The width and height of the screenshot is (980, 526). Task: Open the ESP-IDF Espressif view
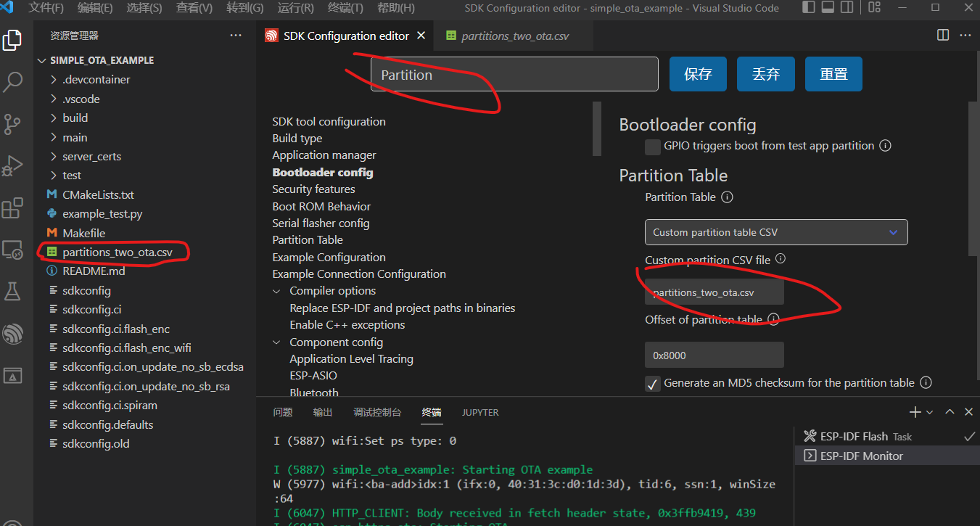12,334
